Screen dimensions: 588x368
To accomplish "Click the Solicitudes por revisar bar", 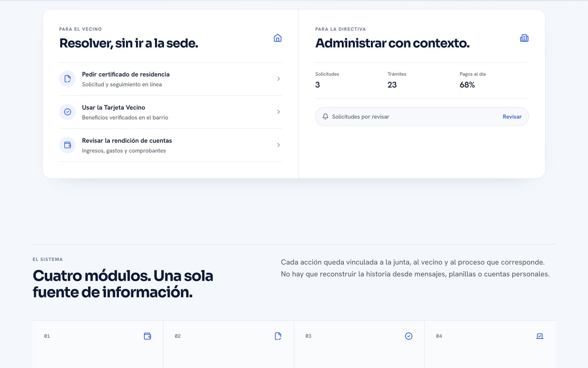I will [x=422, y=117].
